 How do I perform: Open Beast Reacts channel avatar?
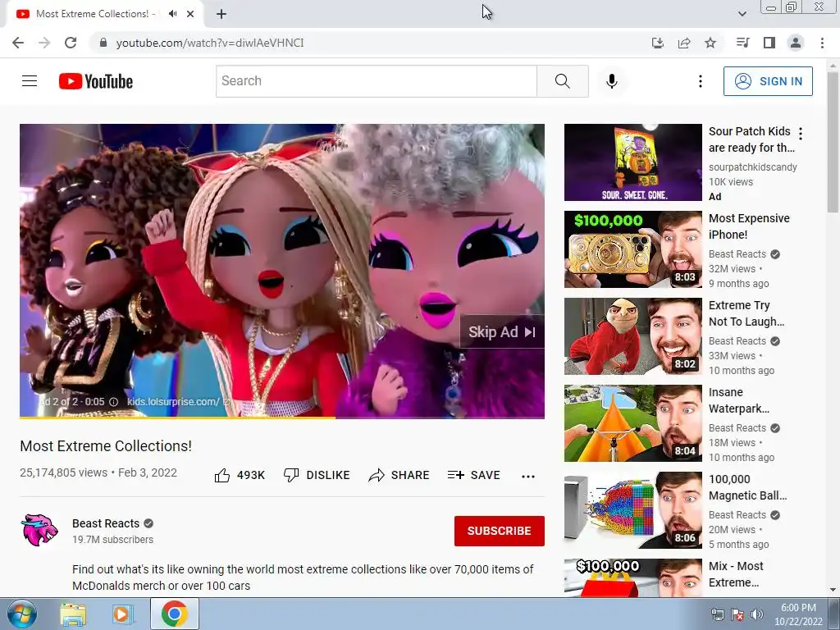pyautogui.click(x=39, y=530)
